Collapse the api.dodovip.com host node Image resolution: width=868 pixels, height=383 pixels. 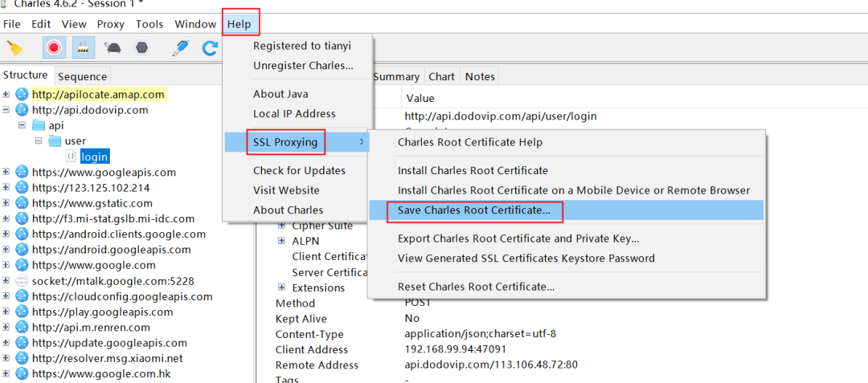(x=6, y=110)
